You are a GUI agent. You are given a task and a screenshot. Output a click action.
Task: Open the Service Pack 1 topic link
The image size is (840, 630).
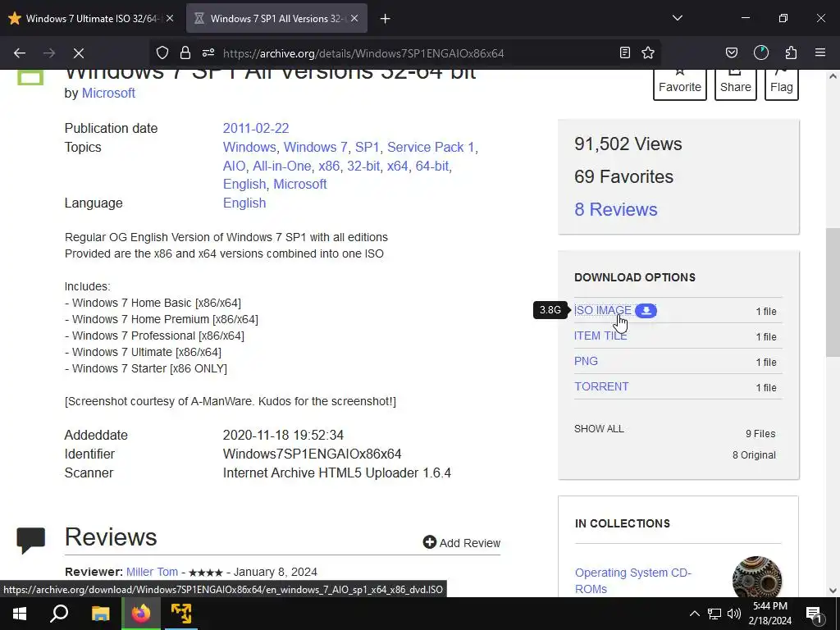pyautogui.click(x=431, y=148)
